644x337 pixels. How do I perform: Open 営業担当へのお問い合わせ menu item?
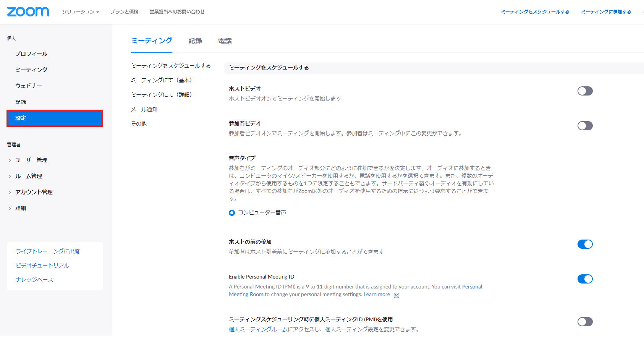pyautogui.click(x=177, y=12)
